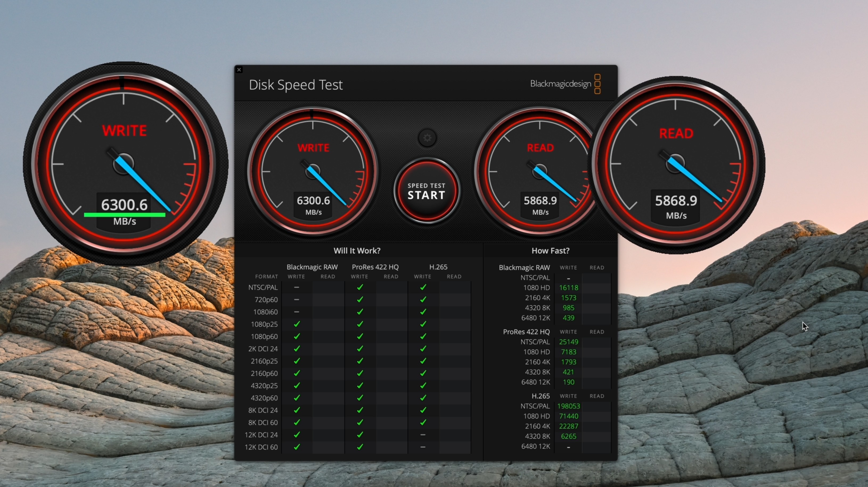Select the 4320p25 format row label
Viewport: 868px width, 487px height.
pos(264,386)
